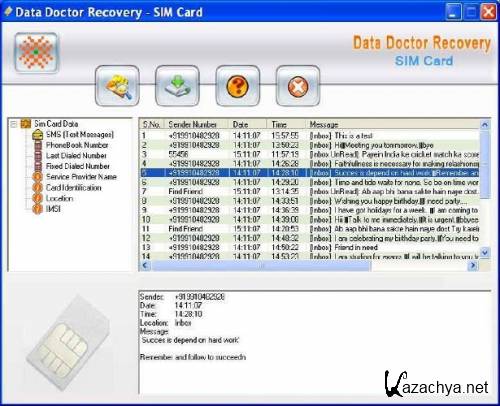
Task: Select Location in tree
Action: (59, 198)
